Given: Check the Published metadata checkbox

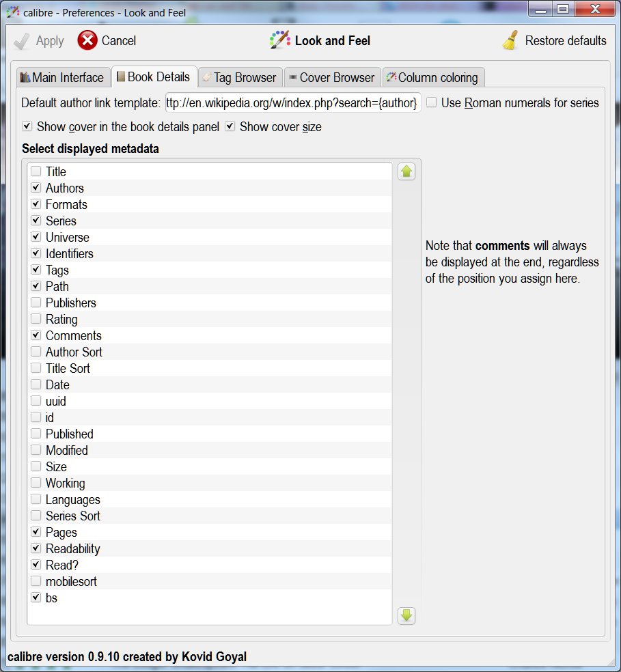Looking at the screenshot, I should point(36,433).
